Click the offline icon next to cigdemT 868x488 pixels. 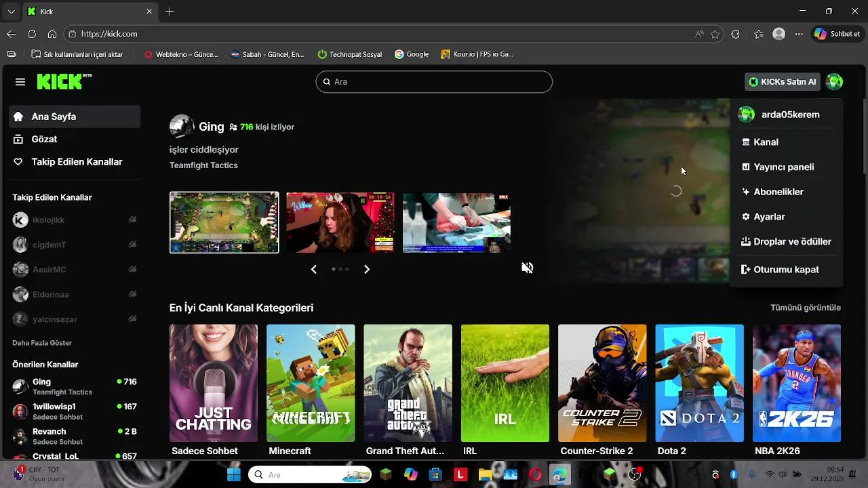[132, 245]
